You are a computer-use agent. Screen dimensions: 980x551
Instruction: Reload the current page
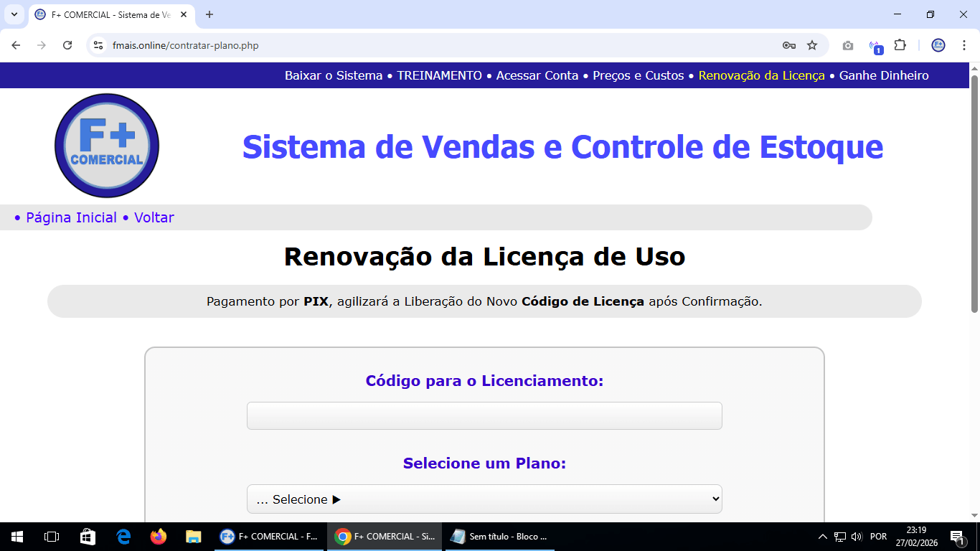(x=67, y=44)
